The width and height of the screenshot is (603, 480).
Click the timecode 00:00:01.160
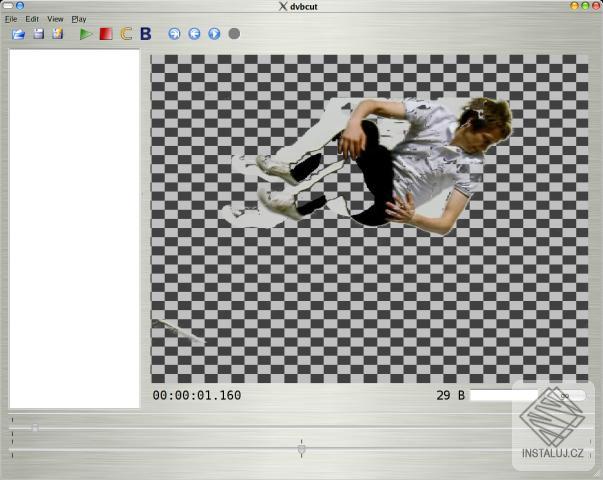197,395
